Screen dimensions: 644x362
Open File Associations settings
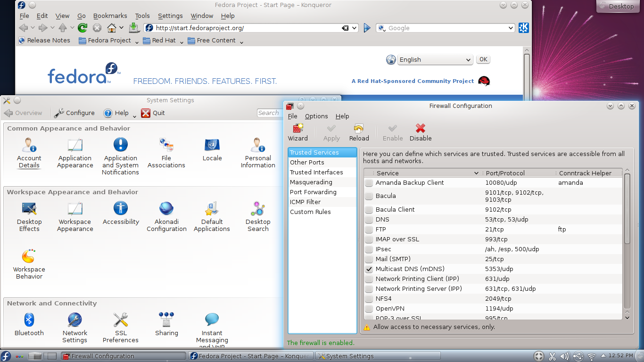click(166, 153)
